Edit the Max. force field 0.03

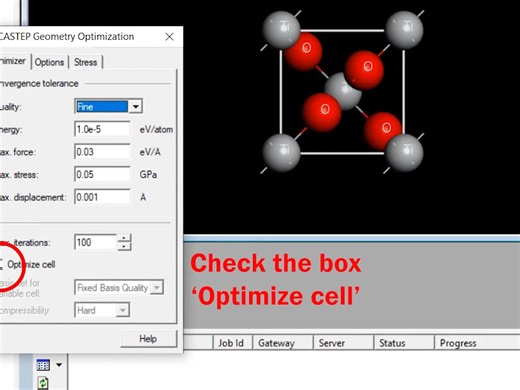[x=102, y=152]
